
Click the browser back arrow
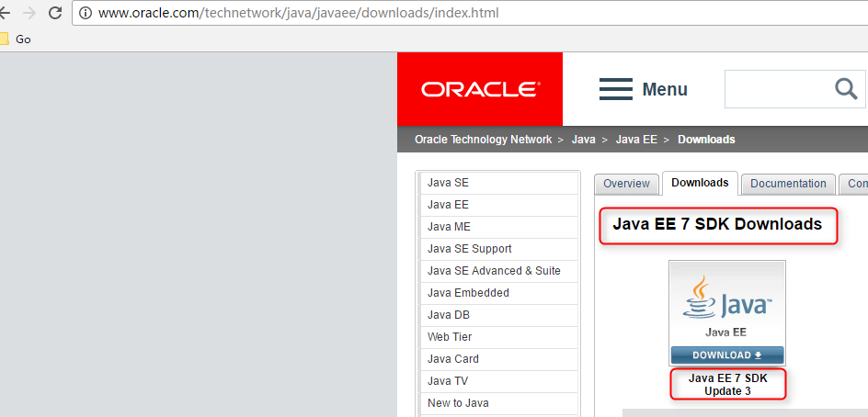pyautogui.click(x=5, y=13)
